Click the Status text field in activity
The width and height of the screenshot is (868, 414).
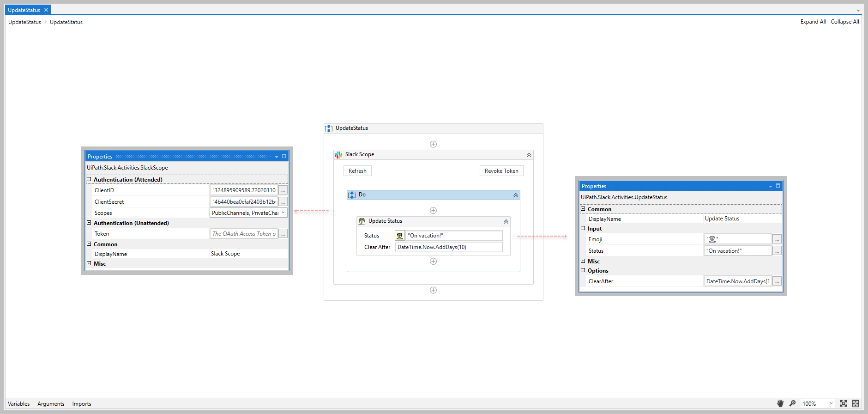pos(454,236)
